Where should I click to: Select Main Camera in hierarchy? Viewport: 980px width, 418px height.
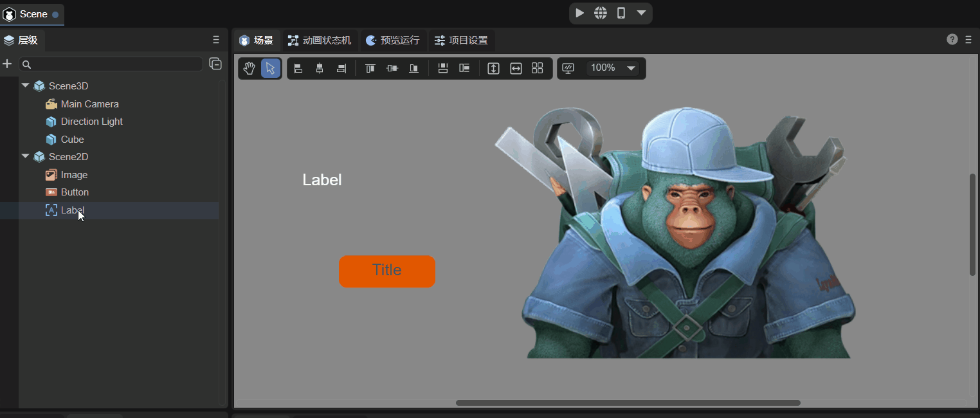[x=89, y=104]
